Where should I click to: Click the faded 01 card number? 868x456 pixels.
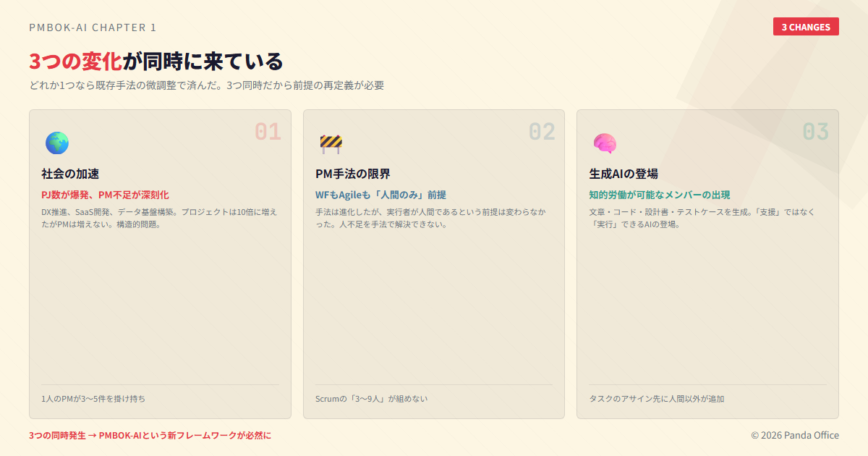pyautogui.click(x=267, y=132)
